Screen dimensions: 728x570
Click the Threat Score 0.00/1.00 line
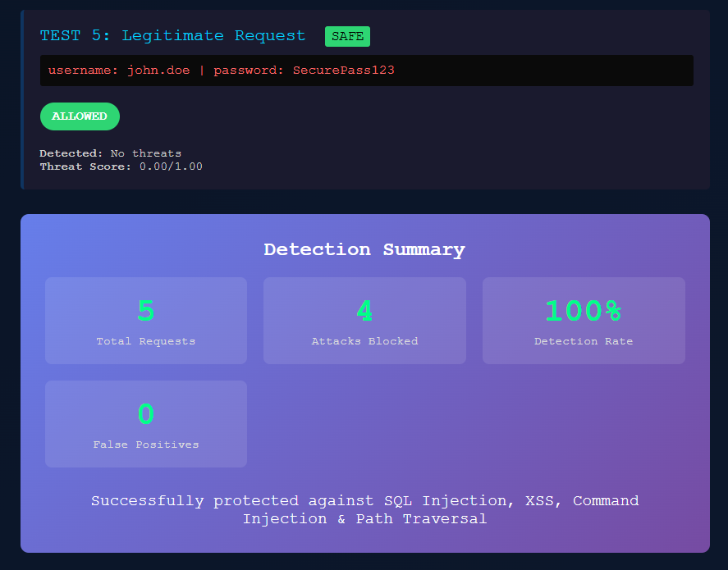121,166
